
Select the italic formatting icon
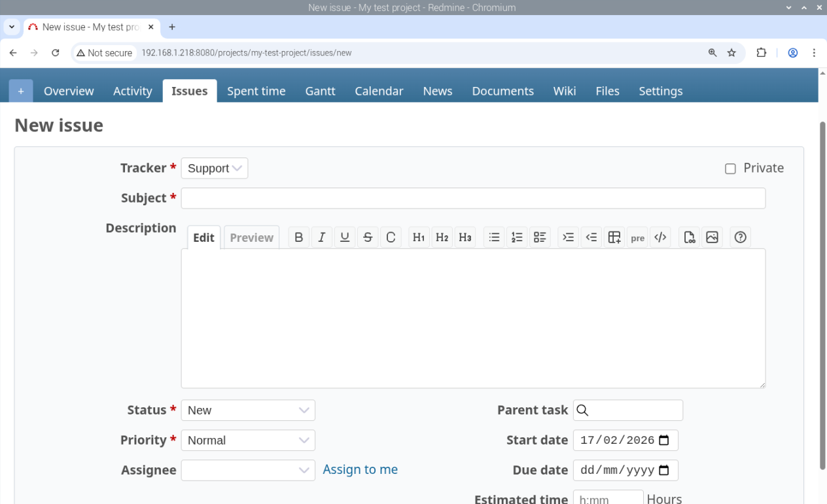[321, 237]
